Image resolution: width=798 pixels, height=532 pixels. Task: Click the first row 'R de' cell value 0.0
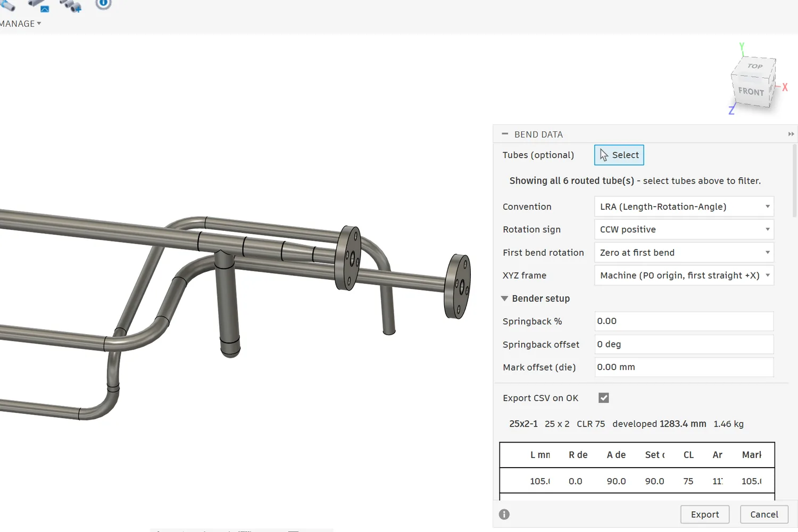coord(576,481)
